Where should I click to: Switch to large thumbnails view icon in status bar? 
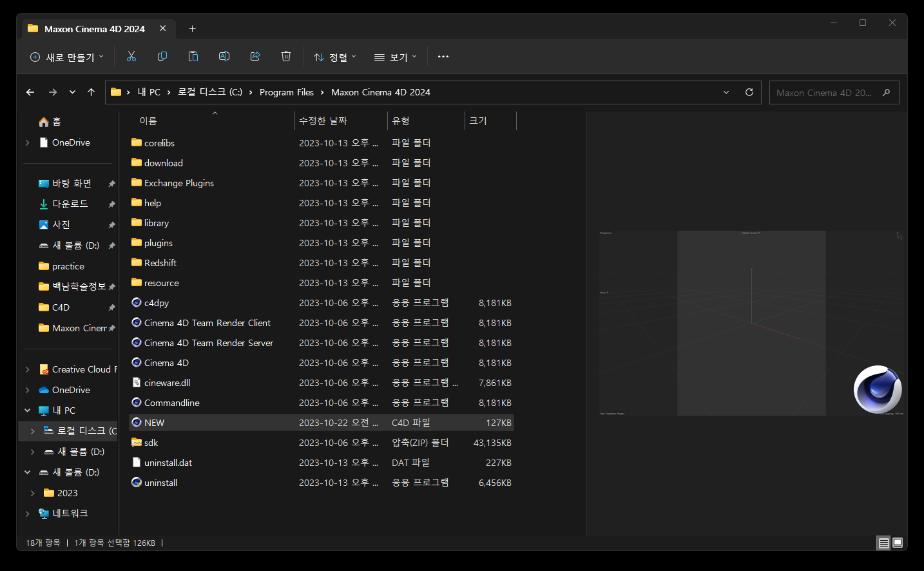898,543
